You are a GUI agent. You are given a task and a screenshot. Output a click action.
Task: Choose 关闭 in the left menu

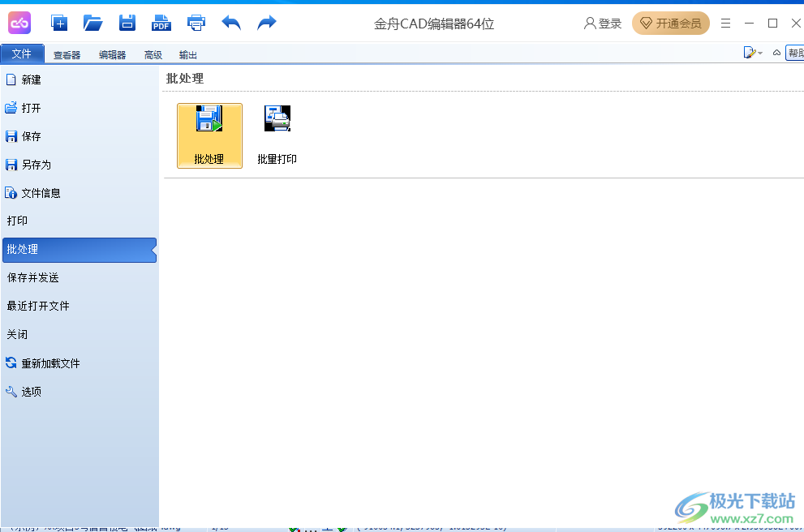click(x=80, y=335)
